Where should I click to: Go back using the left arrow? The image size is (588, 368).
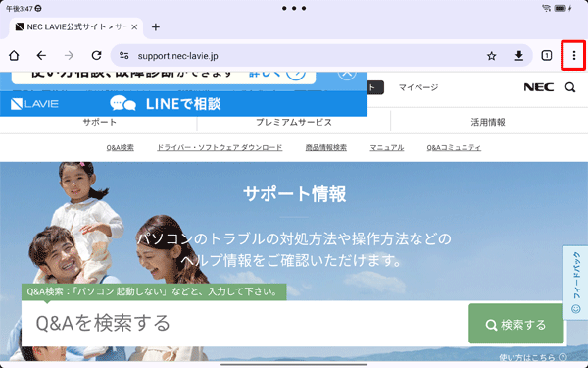pos(41,56)
